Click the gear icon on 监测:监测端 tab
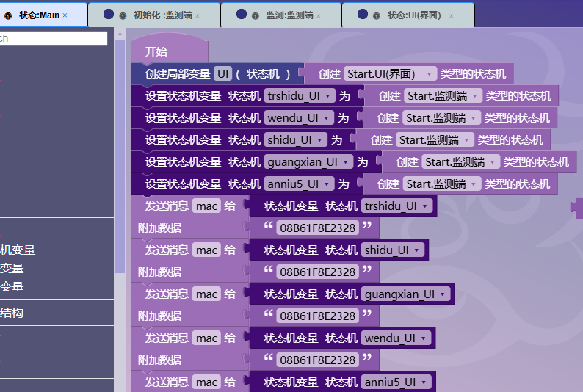583x392 pixels. point(256,15)
